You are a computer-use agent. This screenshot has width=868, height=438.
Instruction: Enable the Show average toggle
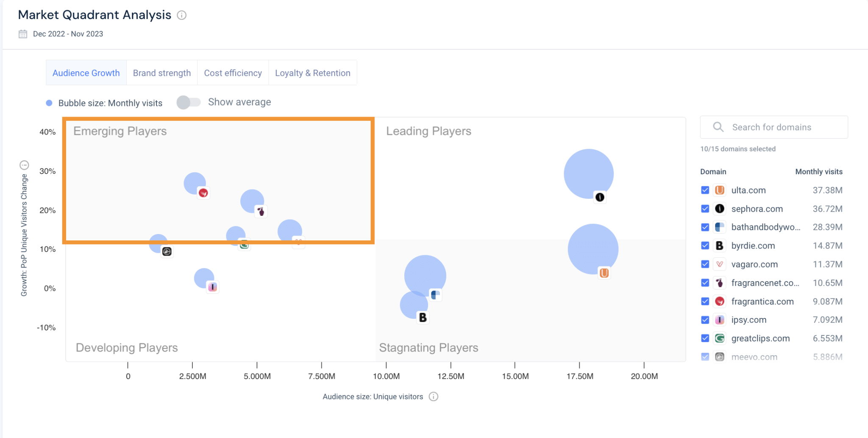pyautogui.click(x=189, y=102)
